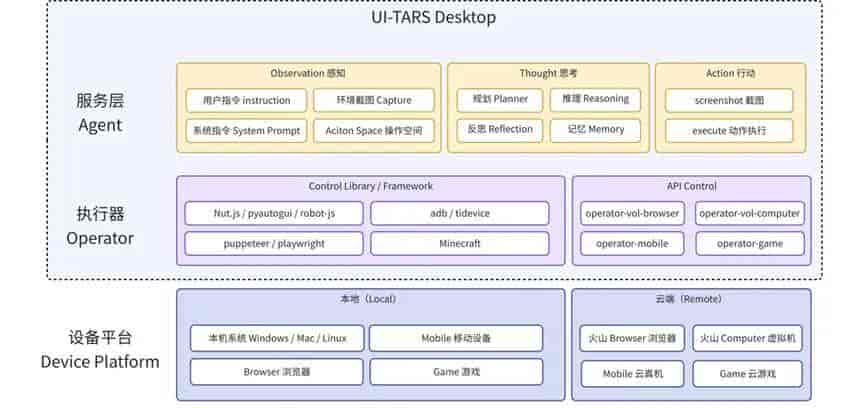Select the "服务层 Agent" layer label
Screen dimensions: 863x408
100,113
